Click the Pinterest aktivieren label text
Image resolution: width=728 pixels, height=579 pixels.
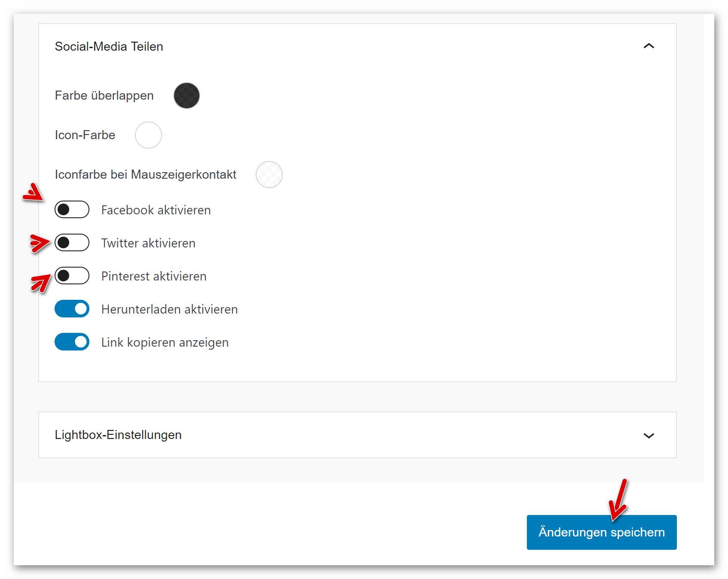coord(154,276)
